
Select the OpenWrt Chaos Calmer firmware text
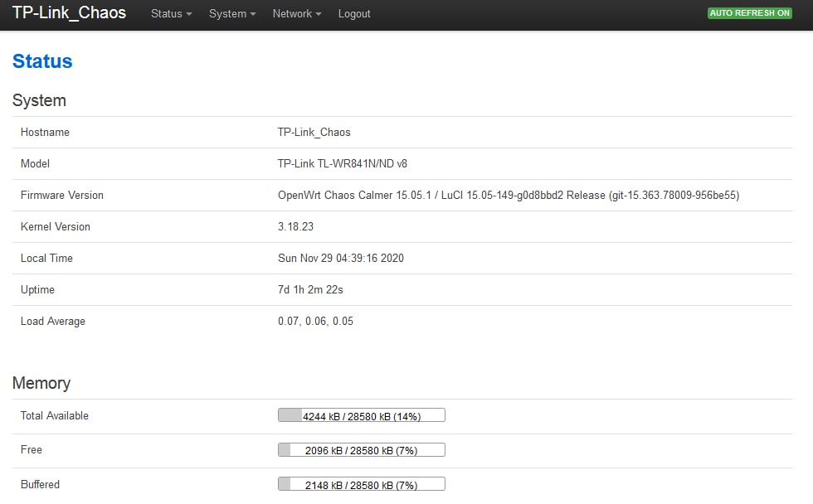509,196
